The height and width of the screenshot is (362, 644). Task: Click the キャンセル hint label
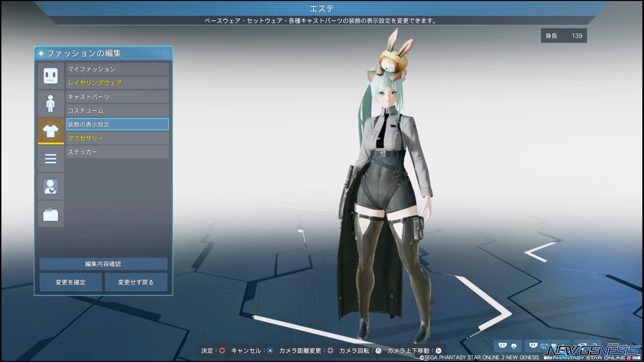246,351
